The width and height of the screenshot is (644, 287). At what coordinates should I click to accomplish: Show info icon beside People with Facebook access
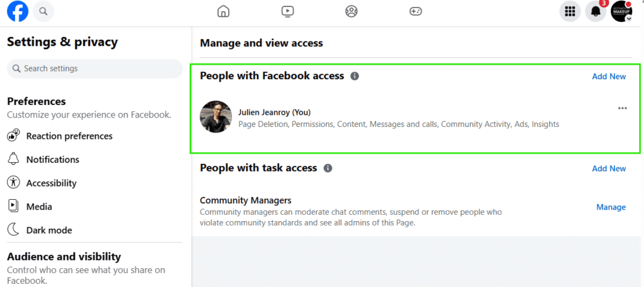tap(355, 76)
